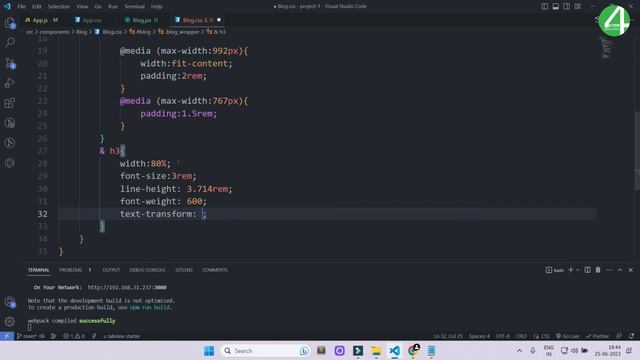Viewport: 640px width, 360px height.
Task: Split the terminal
Action: (587, 270)
